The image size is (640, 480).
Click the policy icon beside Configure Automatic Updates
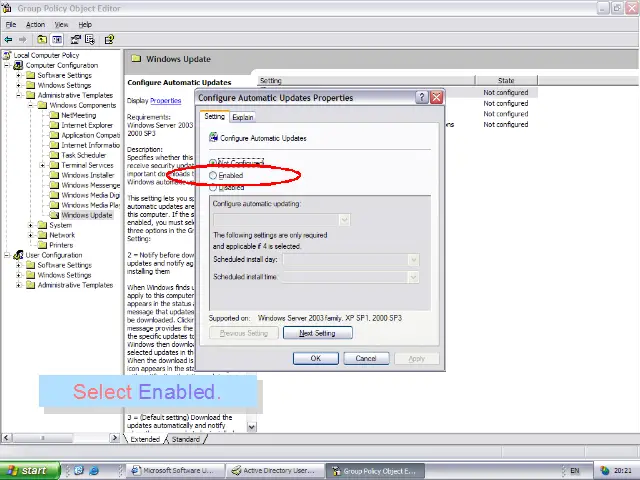[x=213, y=138]
